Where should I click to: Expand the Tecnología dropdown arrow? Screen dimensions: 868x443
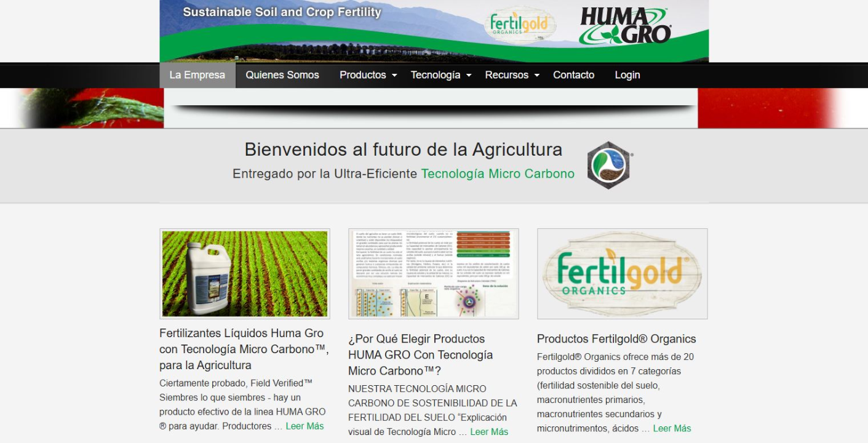point(469,75)
